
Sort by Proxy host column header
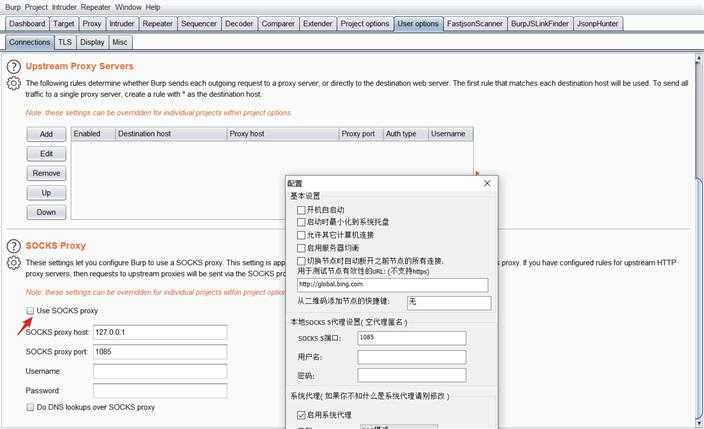(282, 134)
